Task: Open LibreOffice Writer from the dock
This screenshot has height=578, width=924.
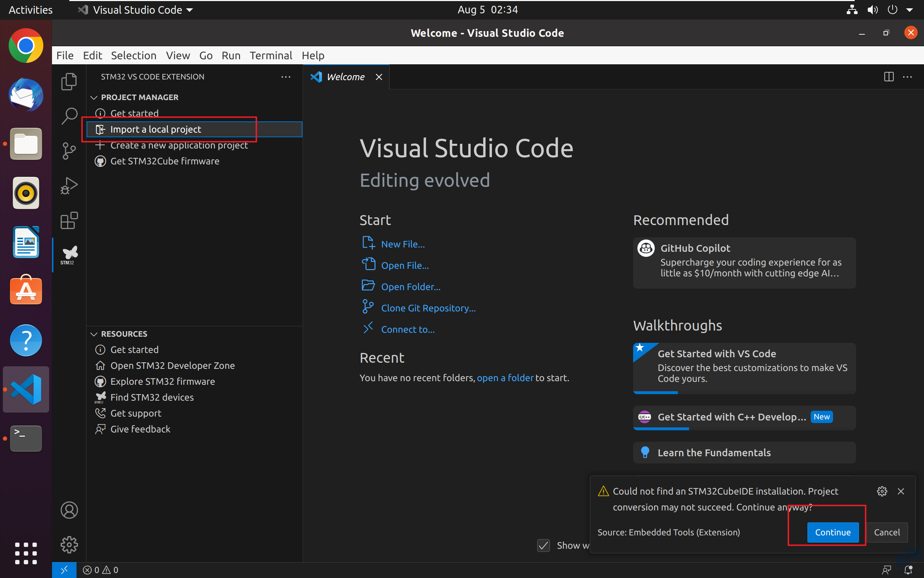Action: 26,242
